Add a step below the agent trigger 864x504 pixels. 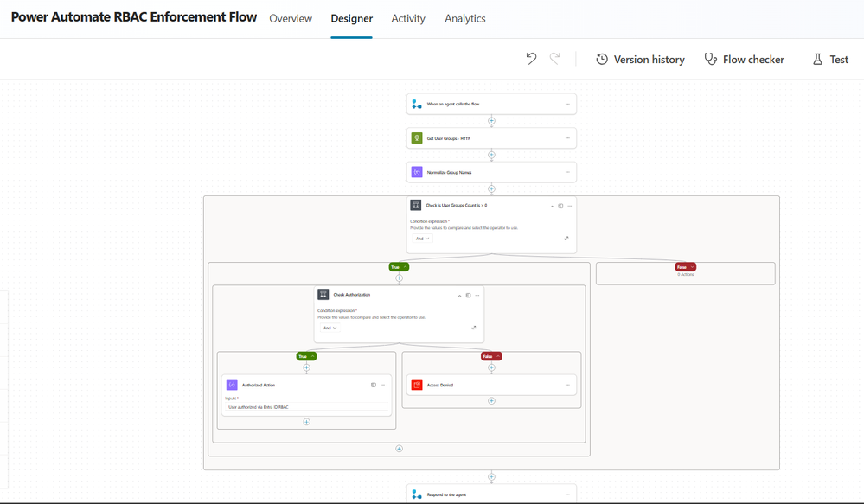491,121
